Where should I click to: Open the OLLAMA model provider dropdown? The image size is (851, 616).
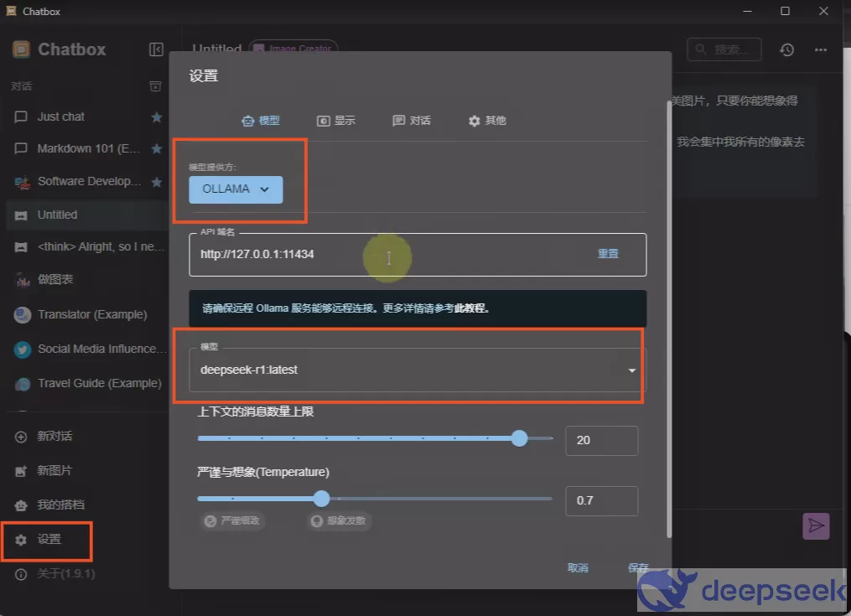tap(236, 189)
